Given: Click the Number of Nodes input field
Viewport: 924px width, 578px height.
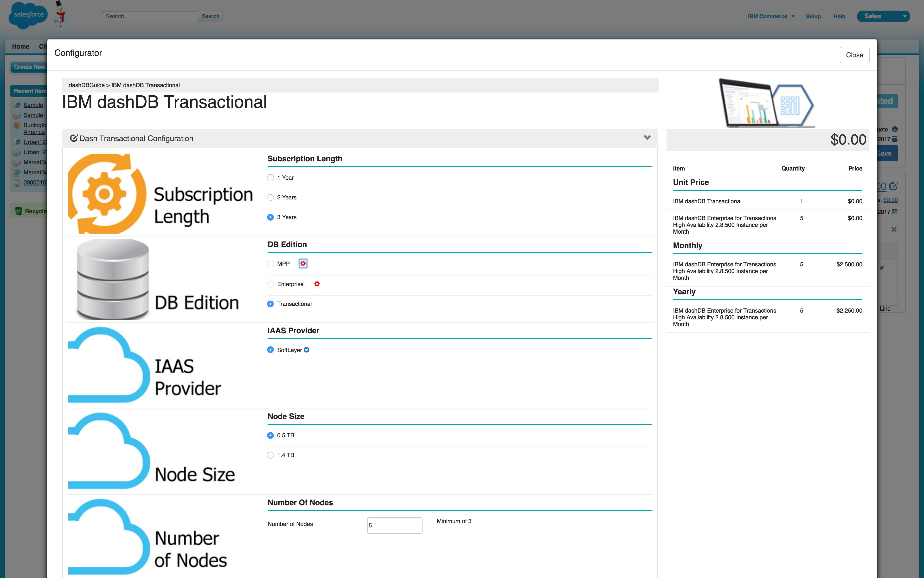Looking at the screenshot, I should [x=394, y=525].
